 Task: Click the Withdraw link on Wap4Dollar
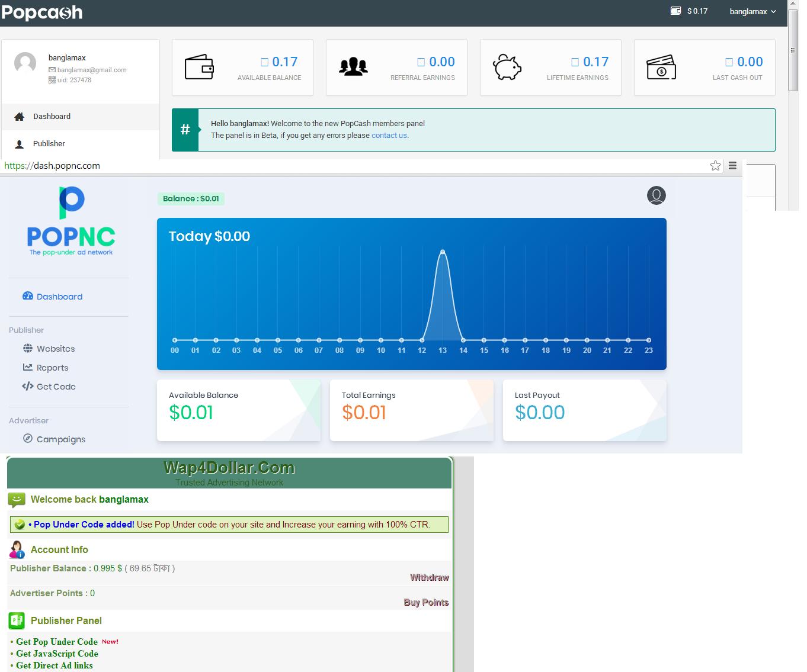pyautogui.click(x=429, y=577)
